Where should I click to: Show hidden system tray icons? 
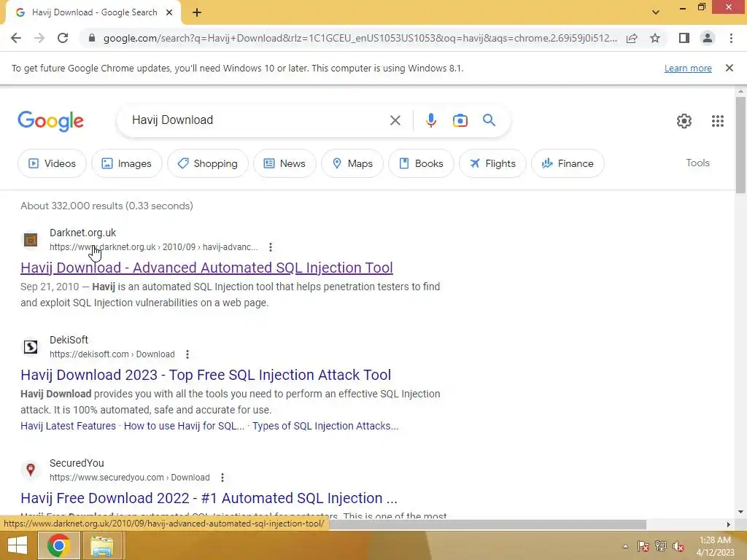pyautogui.click(x=625, y=546)
